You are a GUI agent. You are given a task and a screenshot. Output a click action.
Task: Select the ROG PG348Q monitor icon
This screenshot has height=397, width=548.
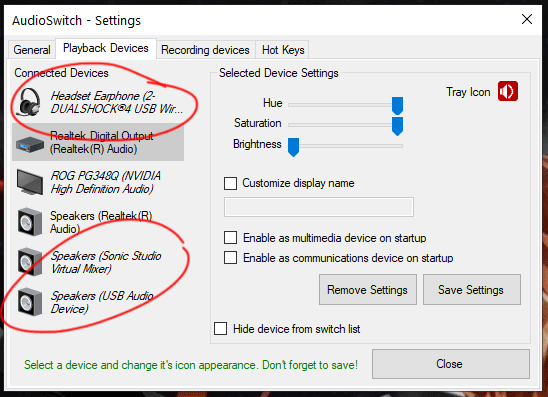click(x=30, y=182)
